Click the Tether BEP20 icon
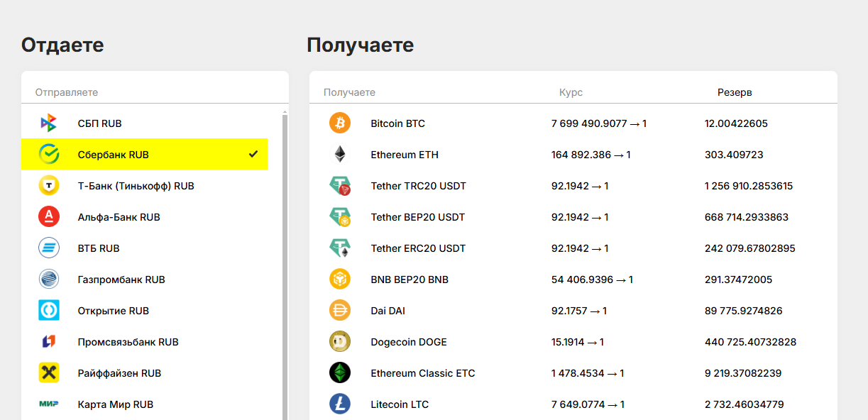The image size is (868, 420). pos(340,217)
